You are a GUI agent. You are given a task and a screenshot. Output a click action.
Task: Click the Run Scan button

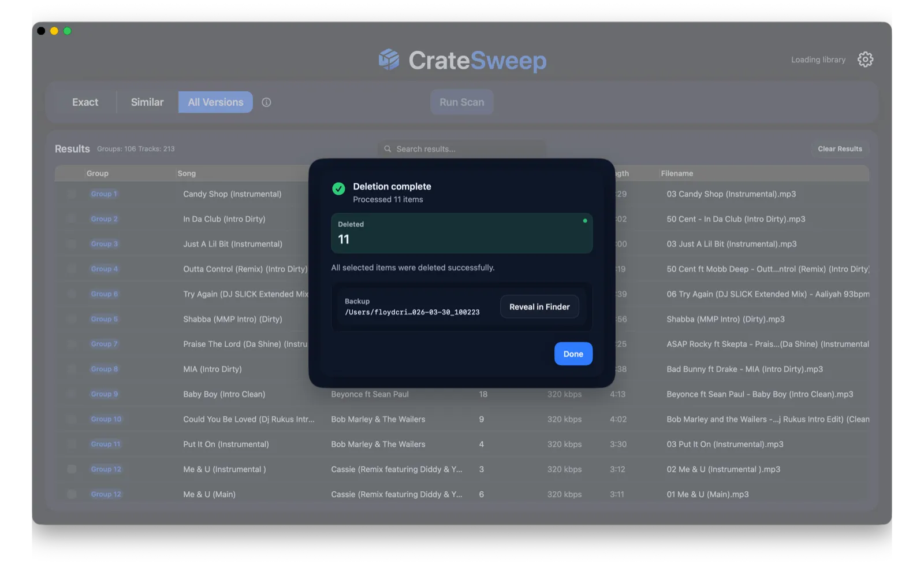[x=462, y=102]
